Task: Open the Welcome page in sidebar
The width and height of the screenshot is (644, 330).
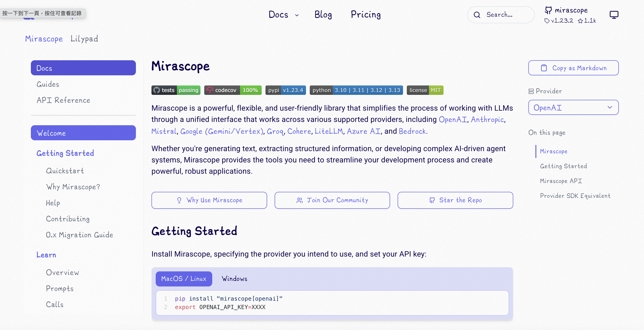Action: [83, 133]
